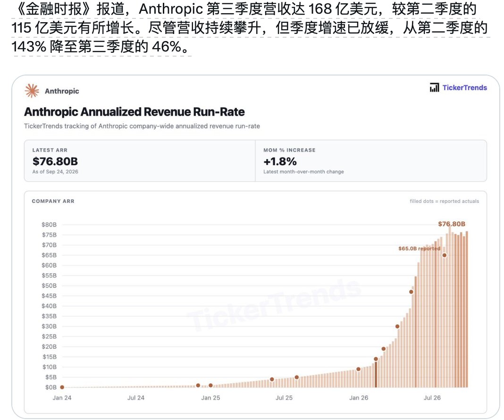
Task: Click the TickerTrends bar chart icon
Action: click(434, 87)
